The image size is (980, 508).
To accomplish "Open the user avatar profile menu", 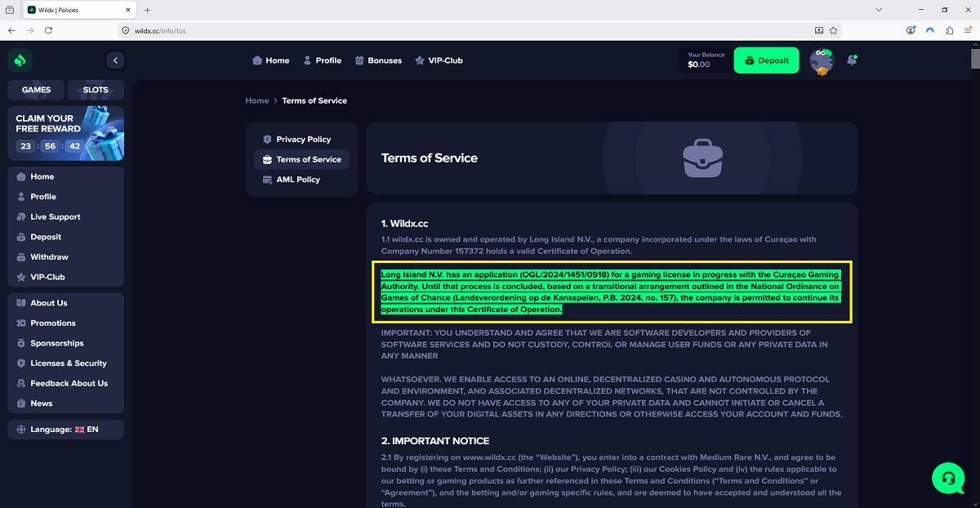I will click(x=822, y=61).
